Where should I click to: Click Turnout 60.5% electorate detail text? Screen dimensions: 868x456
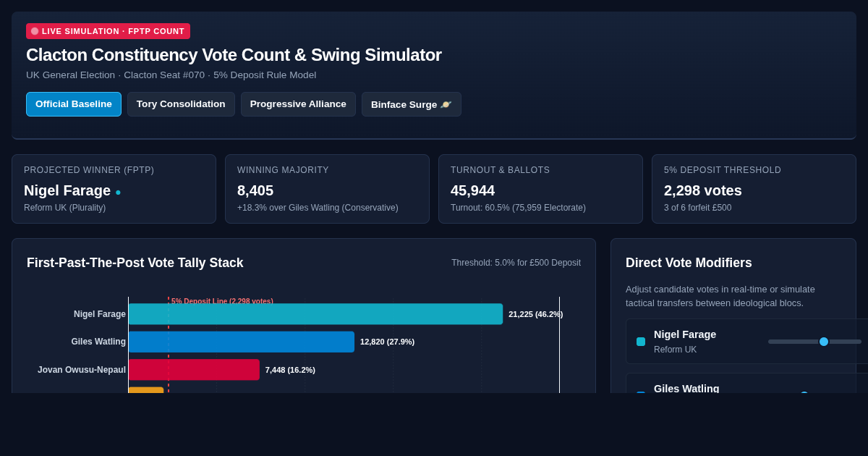click(x=518, y=208)
